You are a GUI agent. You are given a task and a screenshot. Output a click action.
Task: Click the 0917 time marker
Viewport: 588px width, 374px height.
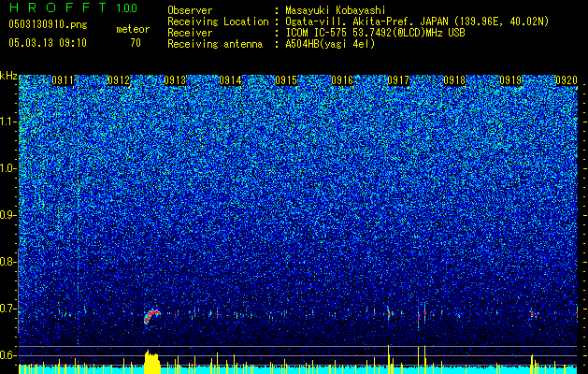398,80
